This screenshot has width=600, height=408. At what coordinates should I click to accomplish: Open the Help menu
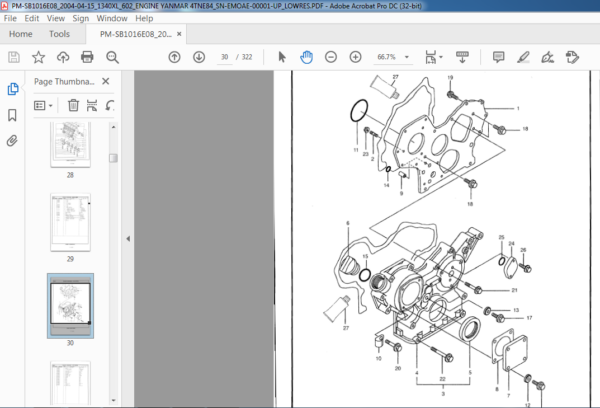(x=144, y=18)
